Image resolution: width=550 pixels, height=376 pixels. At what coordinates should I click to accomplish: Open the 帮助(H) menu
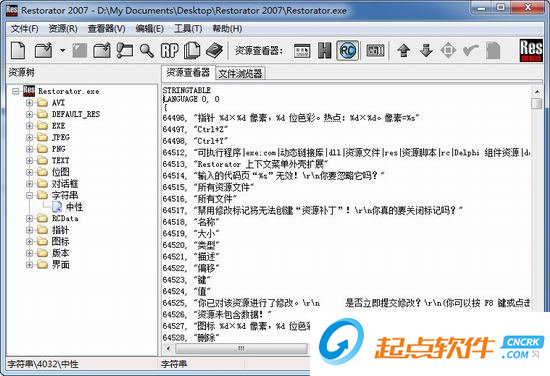[227, 28]
